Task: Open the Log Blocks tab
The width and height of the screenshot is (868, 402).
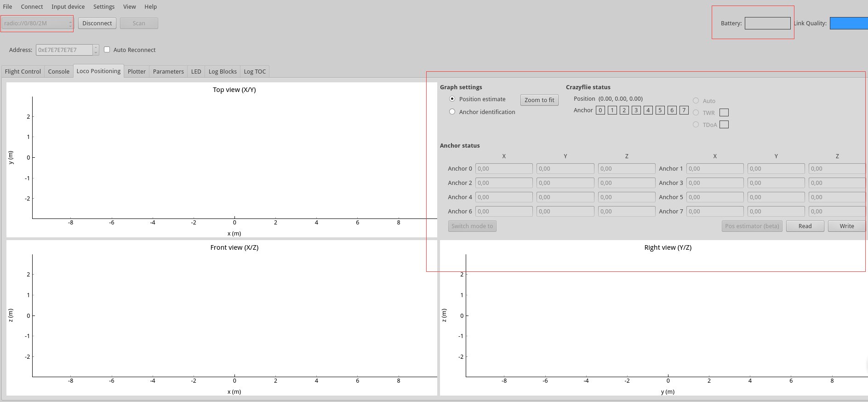Action: [223, 72]
